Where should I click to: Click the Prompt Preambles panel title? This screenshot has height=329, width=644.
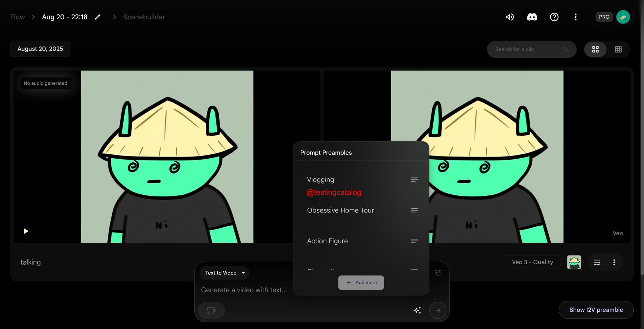326,153
